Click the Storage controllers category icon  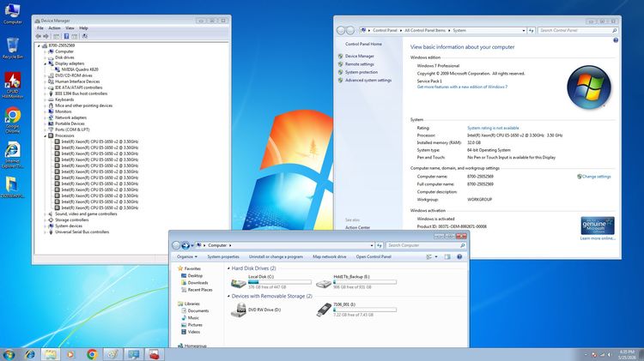pyautogui.click(x=51, y=220)
